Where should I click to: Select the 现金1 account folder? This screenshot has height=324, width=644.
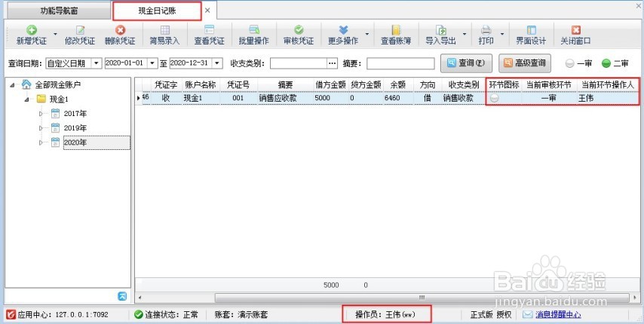tap(58, 99)
